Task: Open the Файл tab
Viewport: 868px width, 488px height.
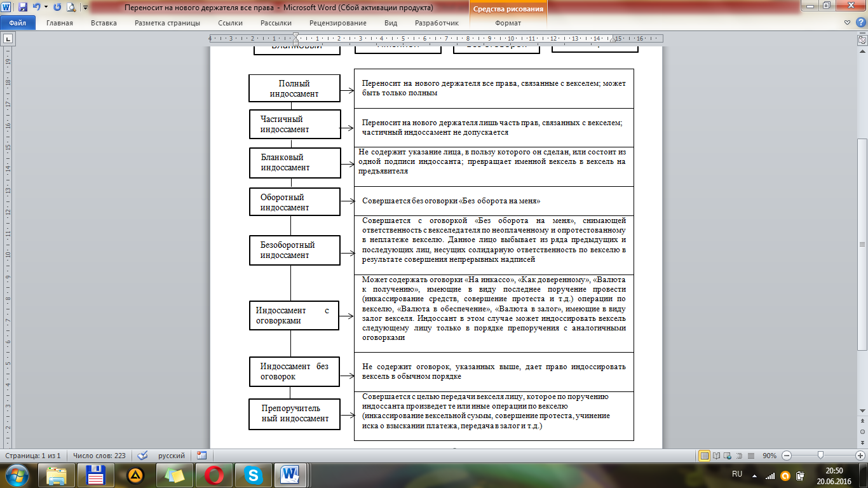Action: point(17,23)
